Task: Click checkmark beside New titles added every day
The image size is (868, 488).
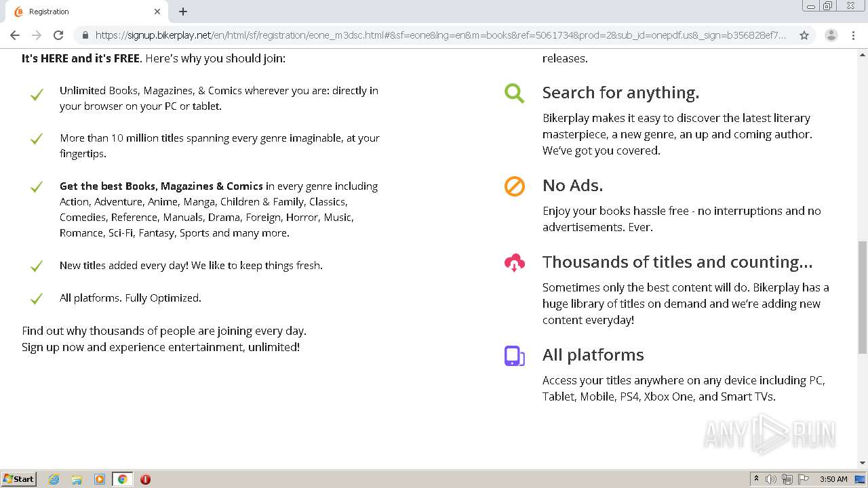Action: pyautogui.click(x=37, y=266)
